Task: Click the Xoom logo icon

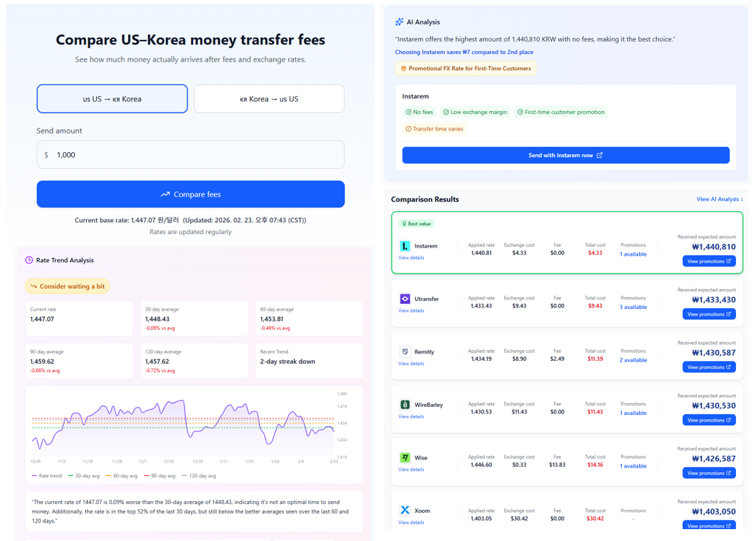Action: [x=404, y=511]
